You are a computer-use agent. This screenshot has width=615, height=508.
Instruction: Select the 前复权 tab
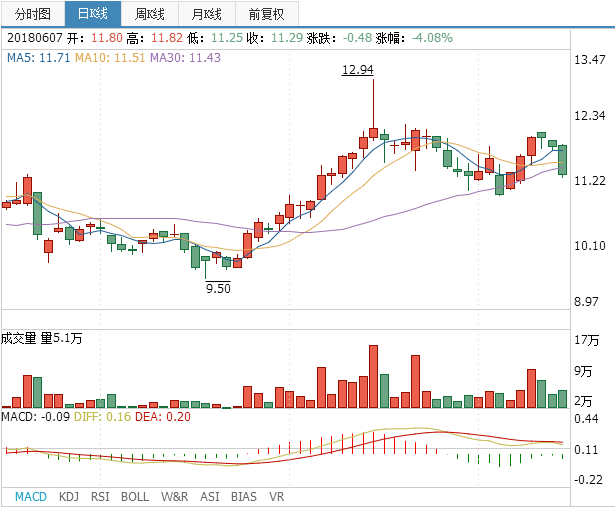point(267,14)
